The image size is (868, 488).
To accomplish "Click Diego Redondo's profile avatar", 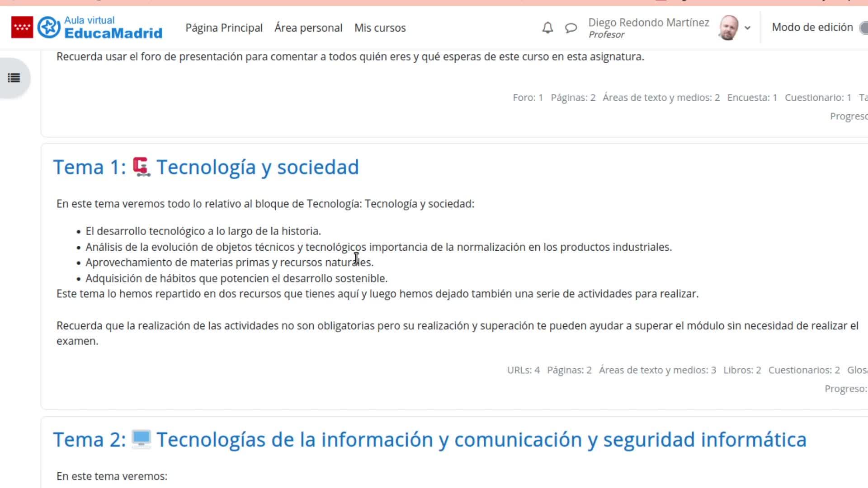I will (728, 28).
